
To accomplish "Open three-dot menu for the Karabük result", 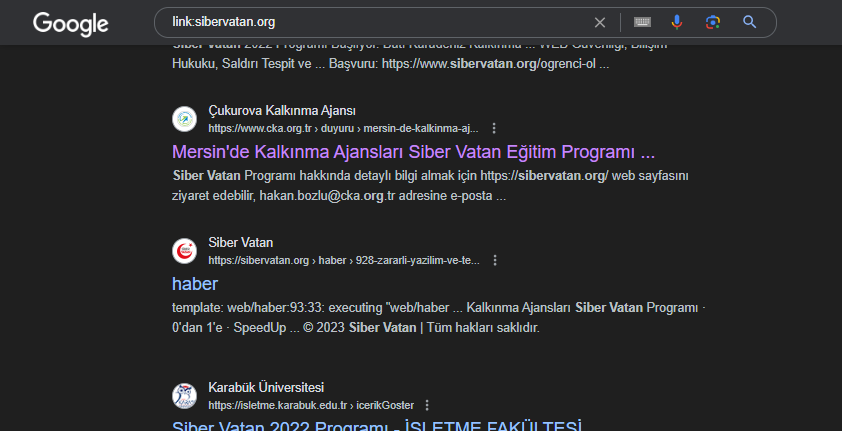I will [x=427, y=405].
